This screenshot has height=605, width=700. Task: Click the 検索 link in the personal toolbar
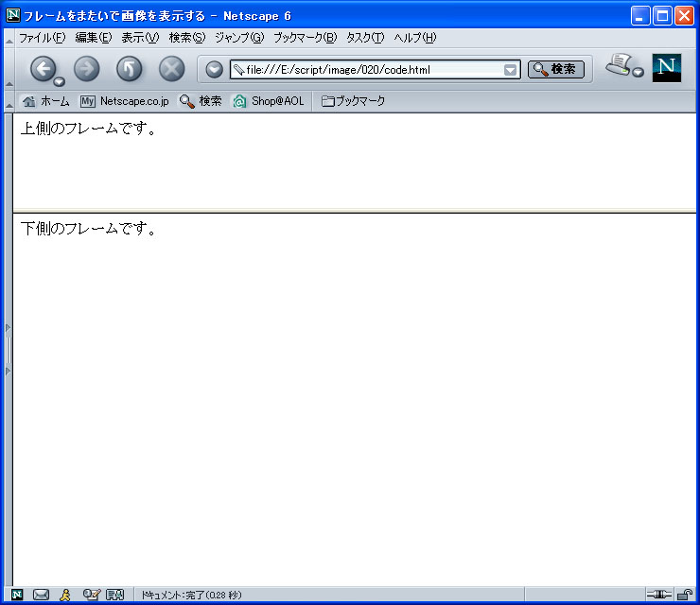pyautogui.click(x=201, y=101)
